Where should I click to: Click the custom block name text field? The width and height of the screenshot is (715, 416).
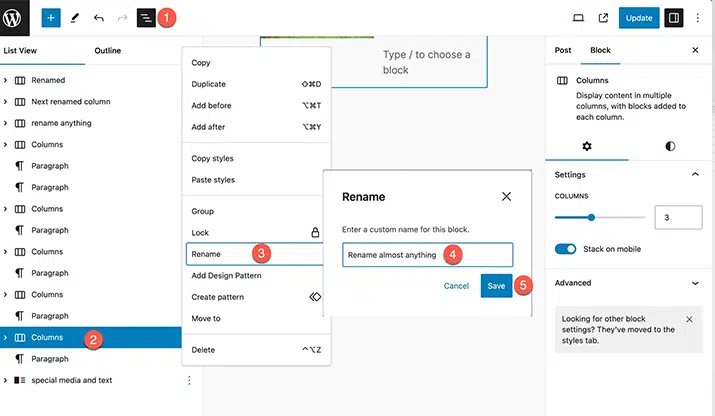(428, 255)
